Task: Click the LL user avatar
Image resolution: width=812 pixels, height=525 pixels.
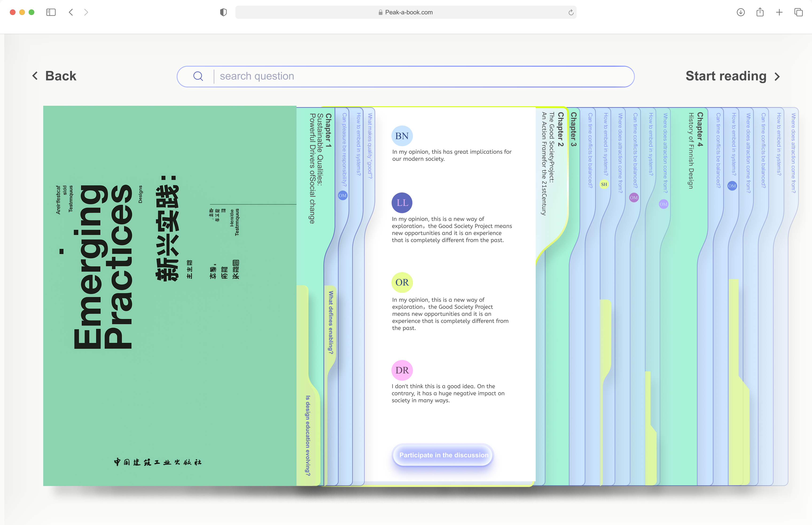Action: (x=402, y=203)
